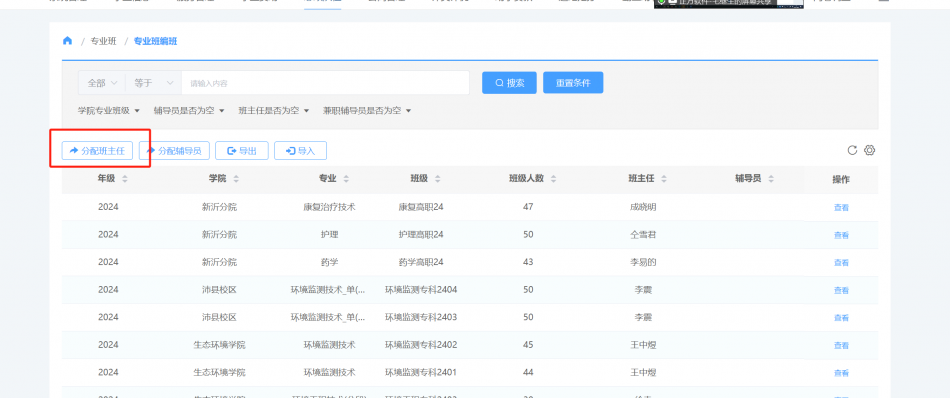This screenshot has width=950, height=398.
Task: Expand 辅导员是否为空 filter
Action: tap(189, 111)
